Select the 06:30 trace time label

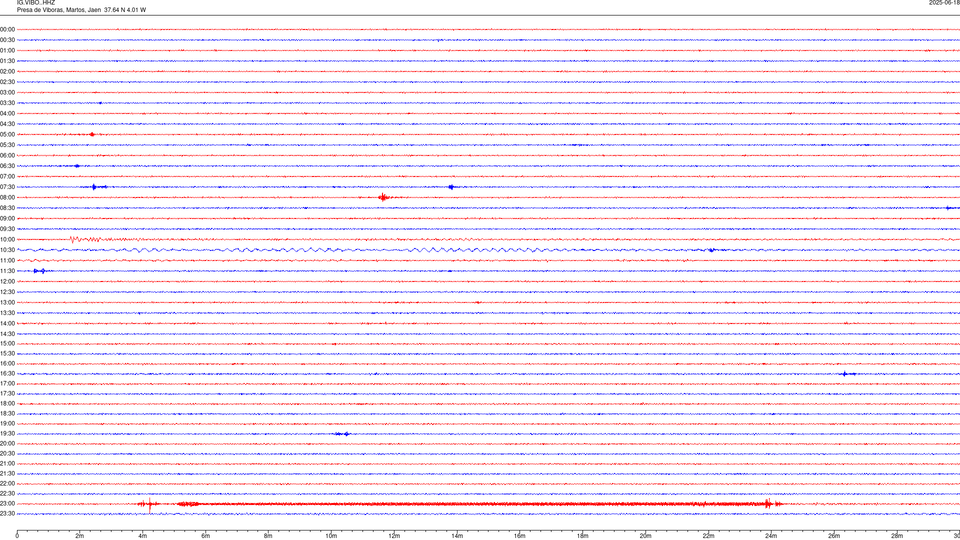[7, 166]
